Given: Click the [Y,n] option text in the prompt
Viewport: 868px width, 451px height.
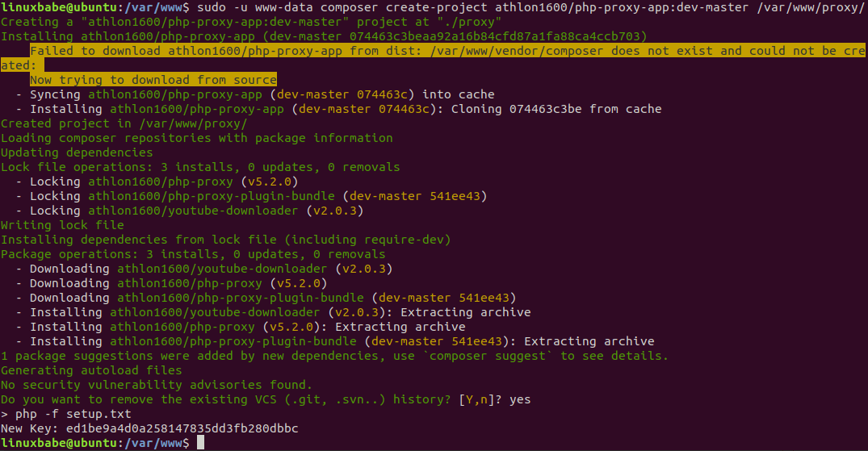Looking at the screenshot, I should click(480, 399).
